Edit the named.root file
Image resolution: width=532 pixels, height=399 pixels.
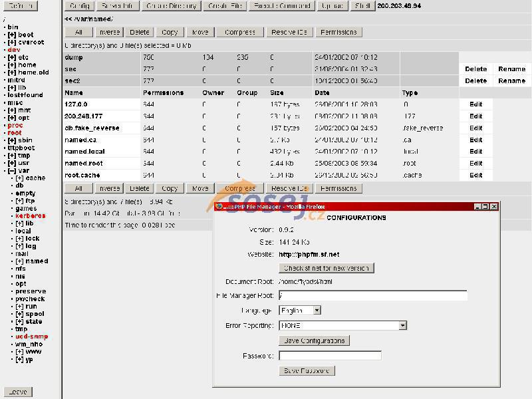pos(475,163)
